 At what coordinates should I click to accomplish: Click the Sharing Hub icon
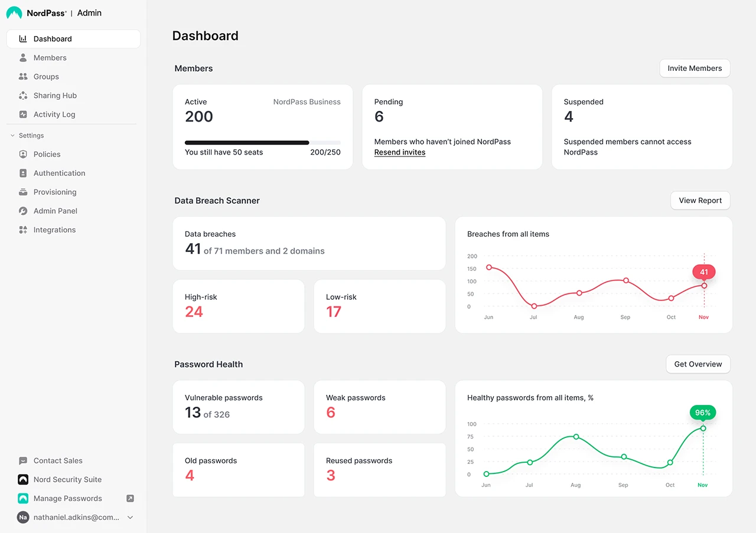23,96
